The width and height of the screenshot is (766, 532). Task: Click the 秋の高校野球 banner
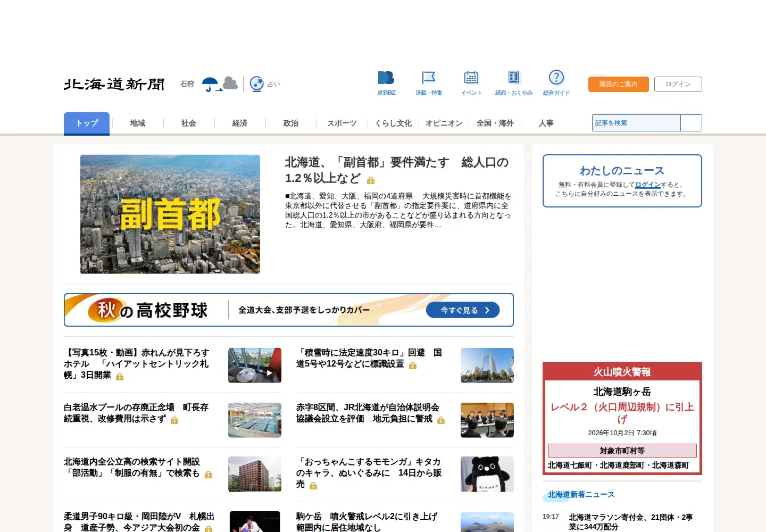pyautogui.click(x=289, y=310)
